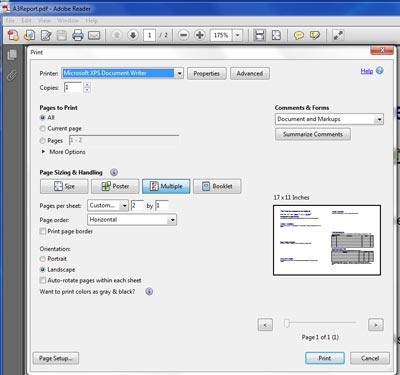
Task: Choose the Booklet page handling button
Action: click(217, 186)
